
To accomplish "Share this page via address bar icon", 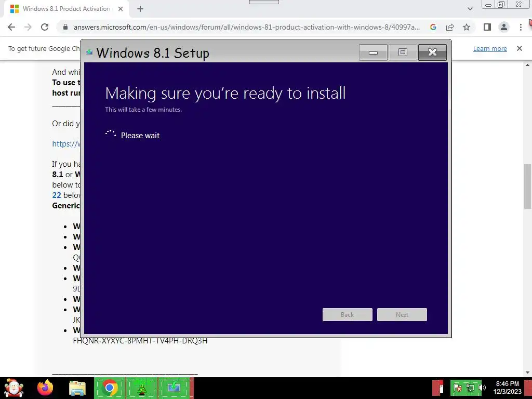I will click(x=450, y=27).
